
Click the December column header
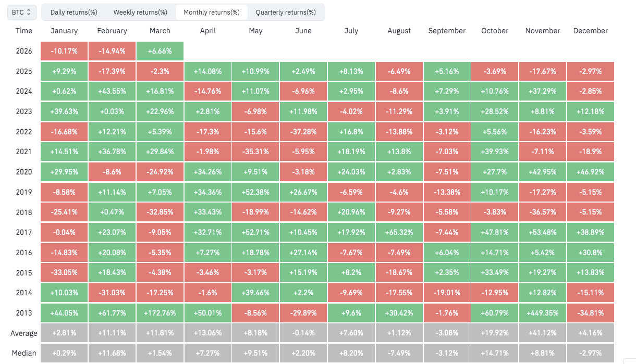pyautogui.click(x=590, y=31)
